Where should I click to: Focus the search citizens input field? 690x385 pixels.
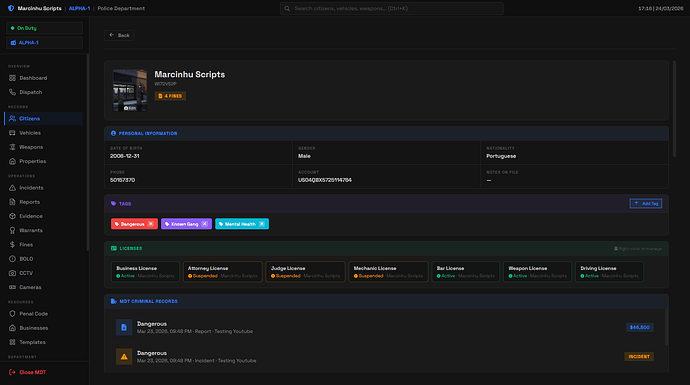pyautogui.click(x=392, y=8)
